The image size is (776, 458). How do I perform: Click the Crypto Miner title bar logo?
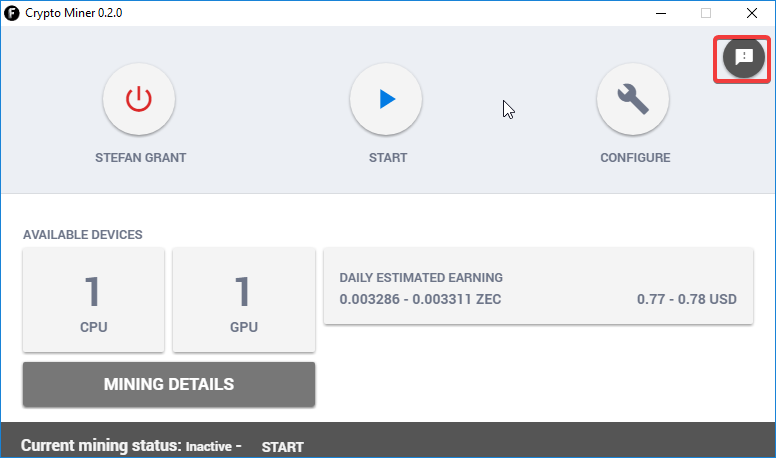pyautogui.click(x=12, y=13)
